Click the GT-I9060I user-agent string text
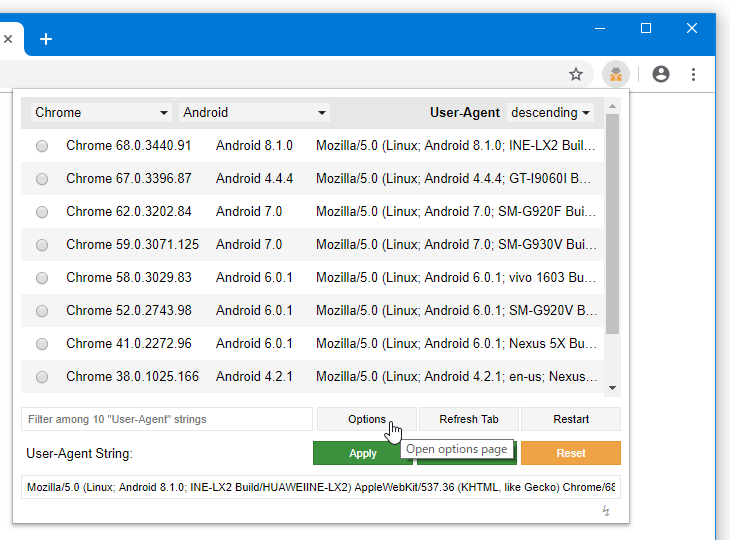 click(453, 178)
